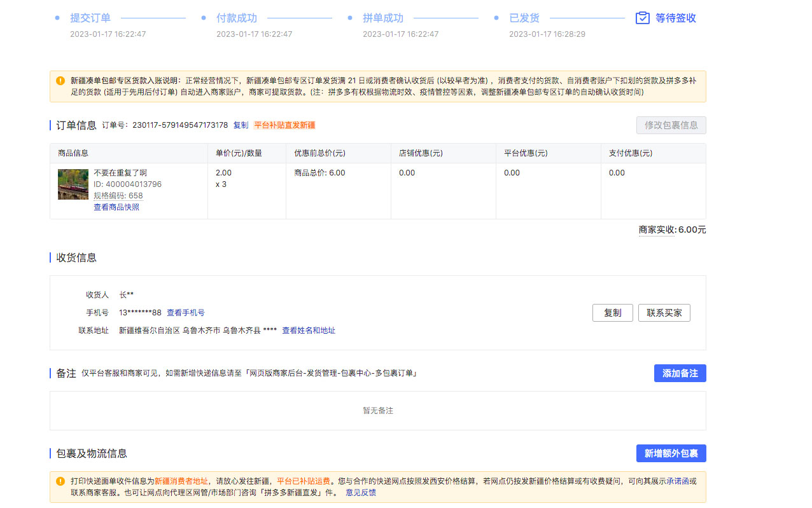Click the blue dot on the 已发货 step

click(496, 17)
